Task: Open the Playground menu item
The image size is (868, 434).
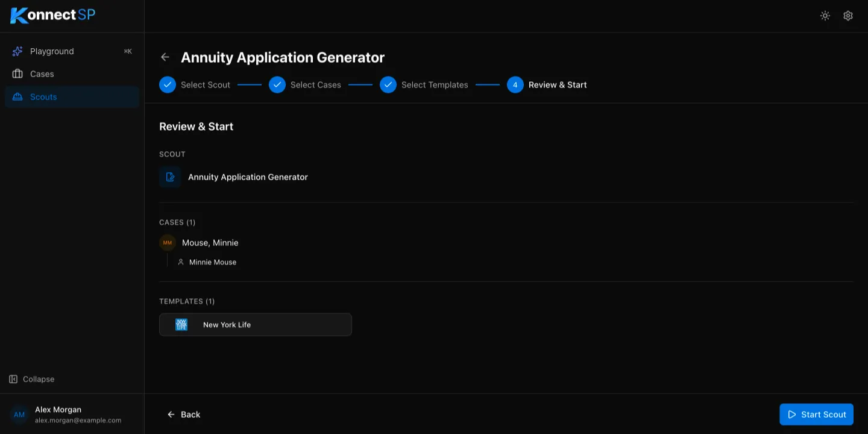Action: [x=72, y=51]
